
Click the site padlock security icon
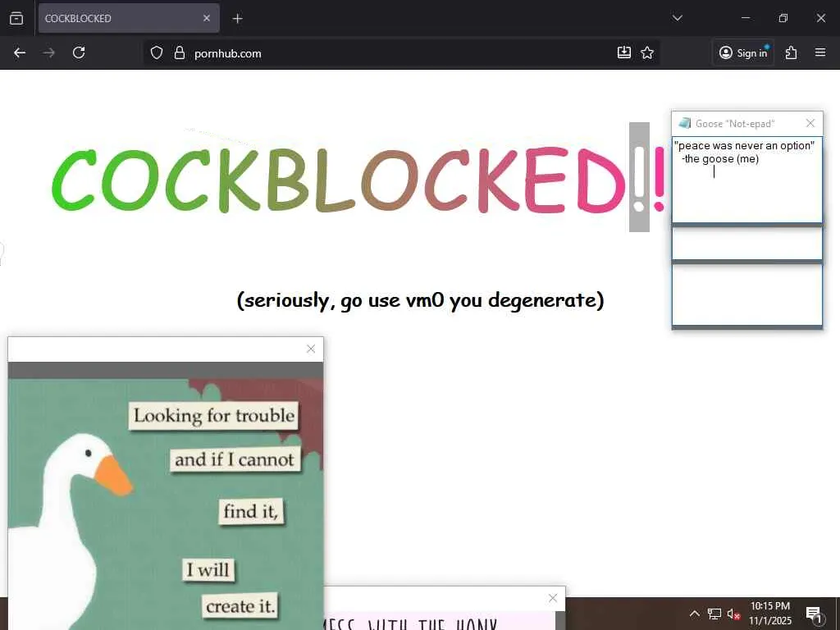(x=180, y=52)
